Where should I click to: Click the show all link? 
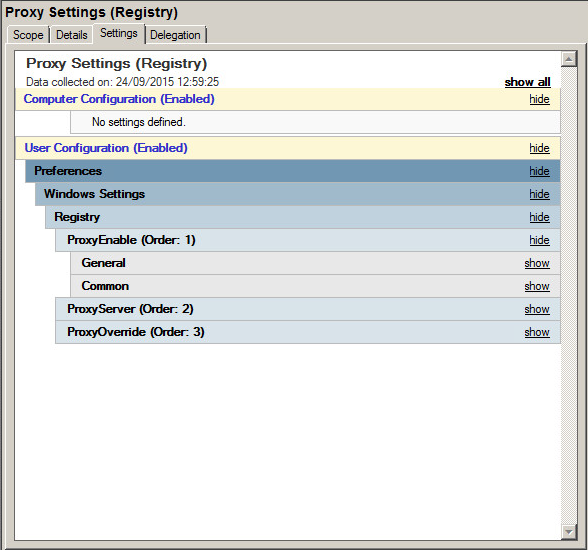(x=527, y=82)
